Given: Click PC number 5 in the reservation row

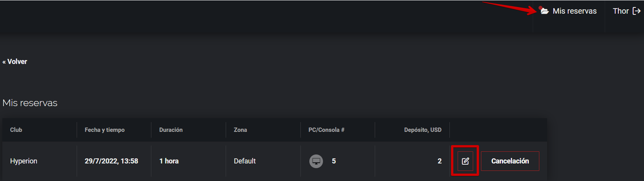Looking at the screenshot, I should pyautogui.click(x=334, y=161).
